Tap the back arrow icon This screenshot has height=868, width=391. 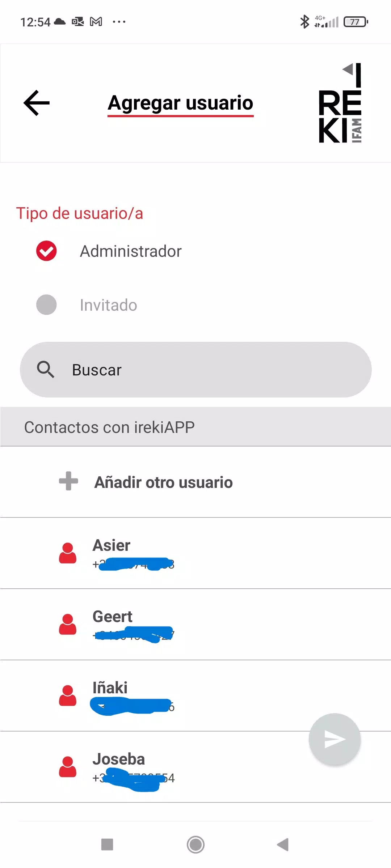pyautogui.click(x=37, y=103)
